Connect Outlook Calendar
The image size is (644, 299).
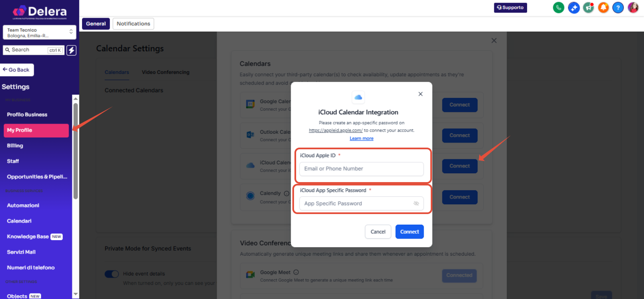tap(460, 135)
